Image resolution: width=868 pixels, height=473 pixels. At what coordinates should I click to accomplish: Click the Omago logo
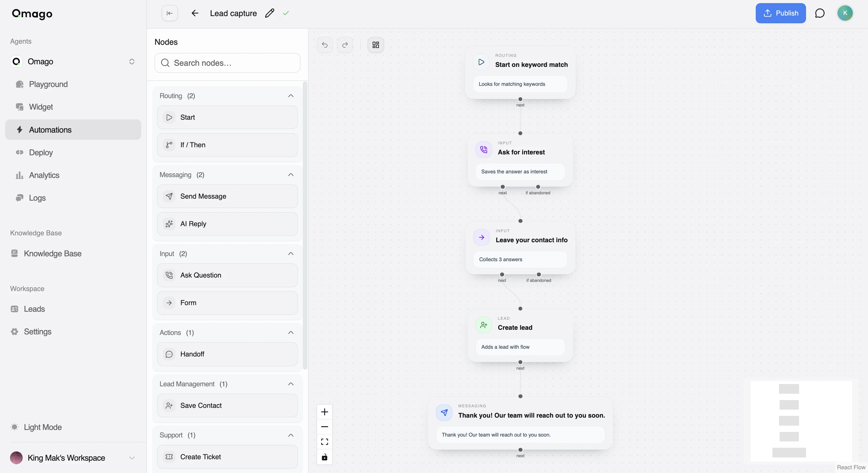click(32, 13)
